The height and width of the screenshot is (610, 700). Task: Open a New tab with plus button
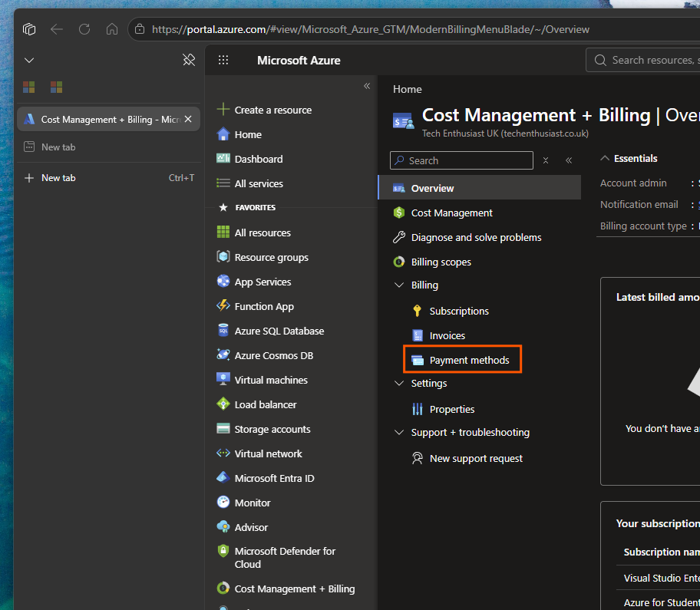click(108, 177)
